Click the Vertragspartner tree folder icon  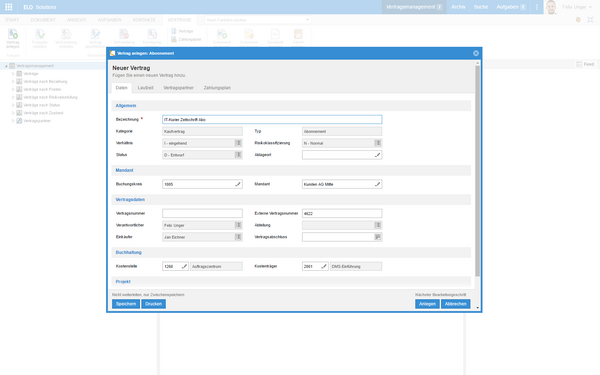tap(19, 121)
